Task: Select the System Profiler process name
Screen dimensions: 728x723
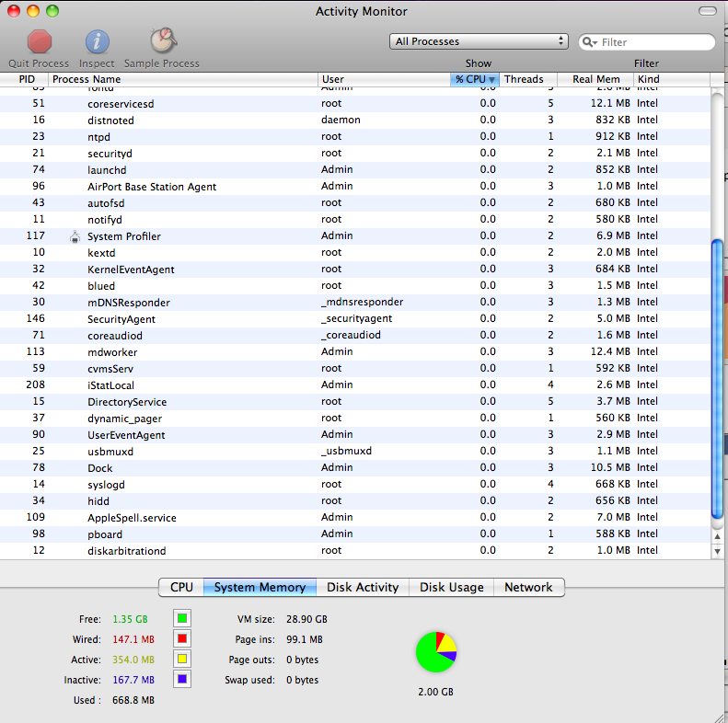Action: [124, 236]
